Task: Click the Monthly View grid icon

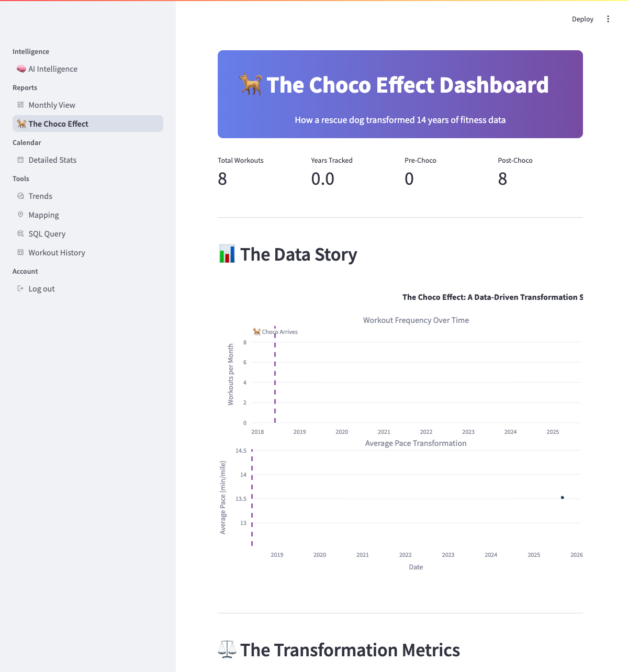Action: [20, 105]
